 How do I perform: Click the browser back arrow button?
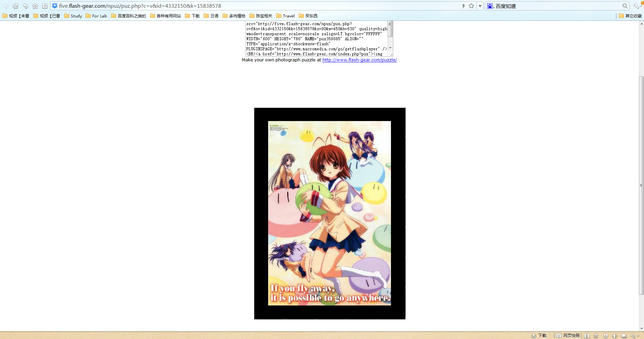6,6
